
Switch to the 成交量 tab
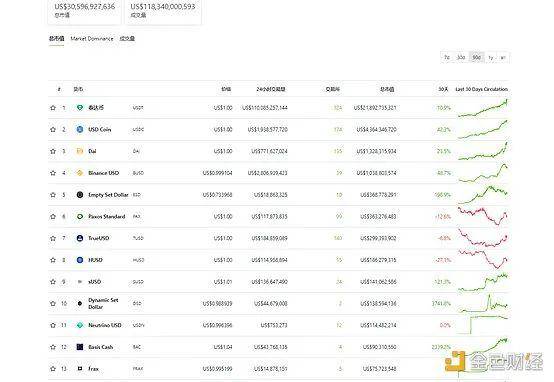[127, 39]
